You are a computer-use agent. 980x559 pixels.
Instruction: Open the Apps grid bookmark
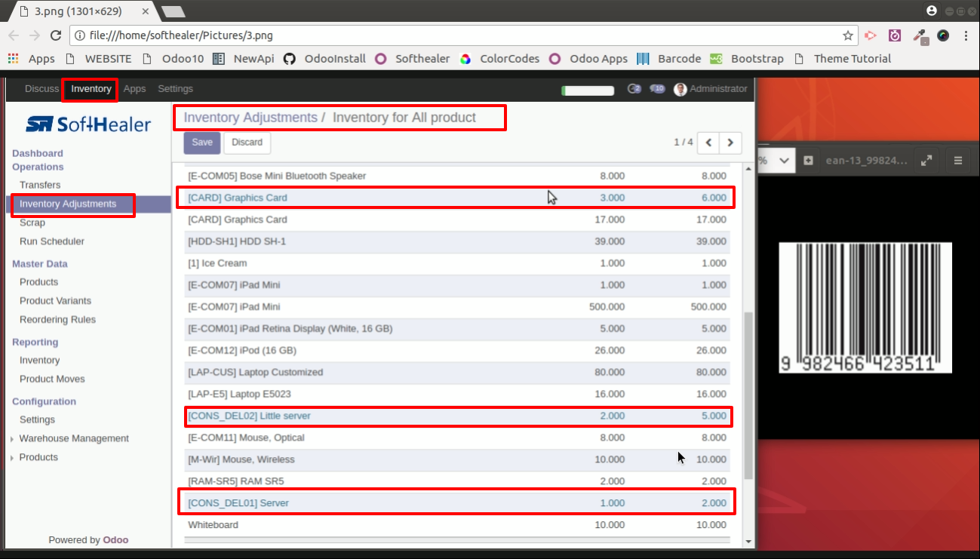coord(31,58)
